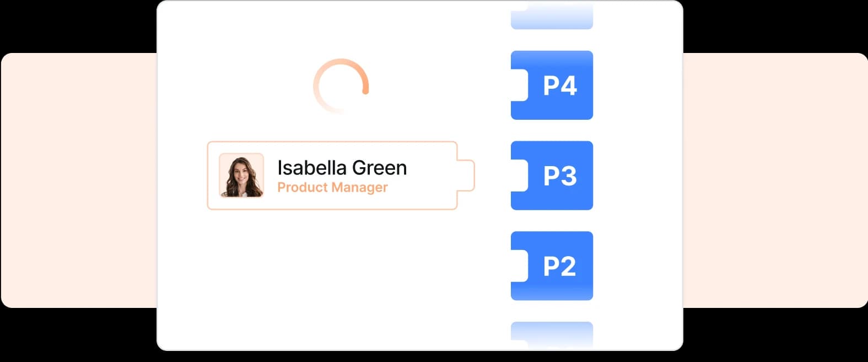The height and width of the screenshot is (362, 868).
Task: Click the left-side notch of the P4 block
Action: [x=519, y=86]
